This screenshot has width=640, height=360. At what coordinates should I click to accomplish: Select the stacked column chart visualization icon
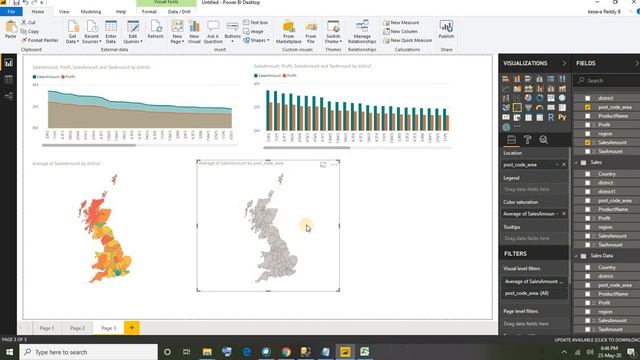[x=517, y=78]
